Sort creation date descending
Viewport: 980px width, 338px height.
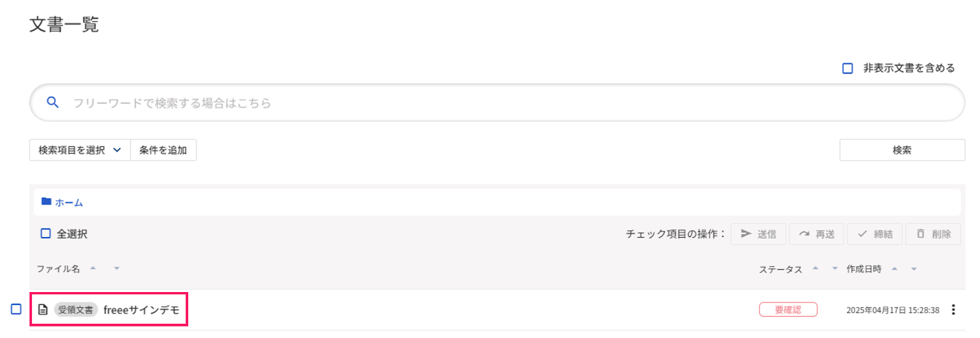tap(914, 269)
